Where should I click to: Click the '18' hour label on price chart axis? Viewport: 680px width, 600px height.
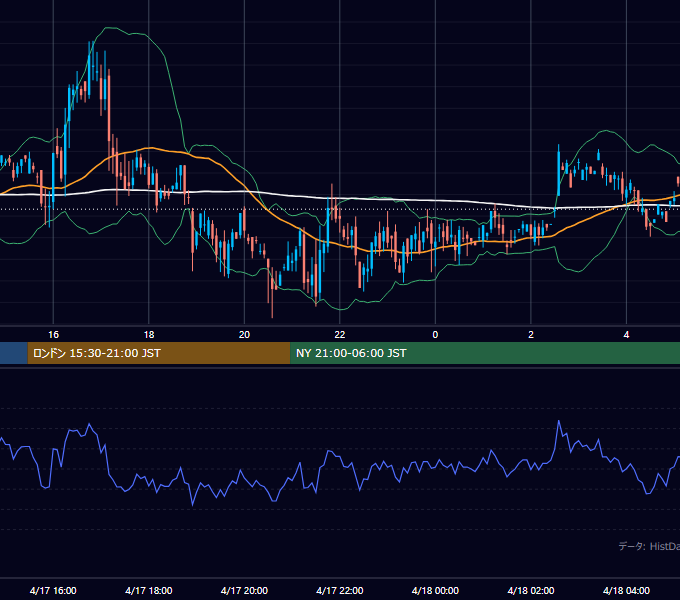(149, 335)
